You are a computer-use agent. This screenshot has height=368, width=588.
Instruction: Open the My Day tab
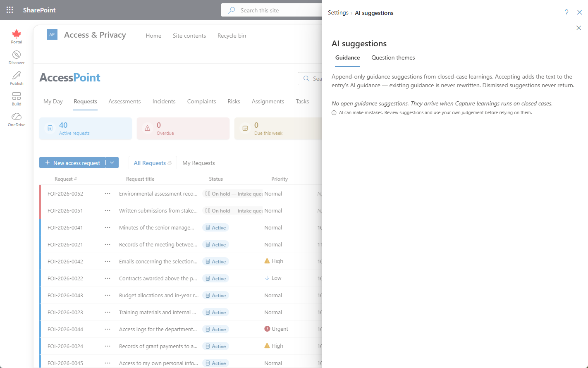point(53,101)
